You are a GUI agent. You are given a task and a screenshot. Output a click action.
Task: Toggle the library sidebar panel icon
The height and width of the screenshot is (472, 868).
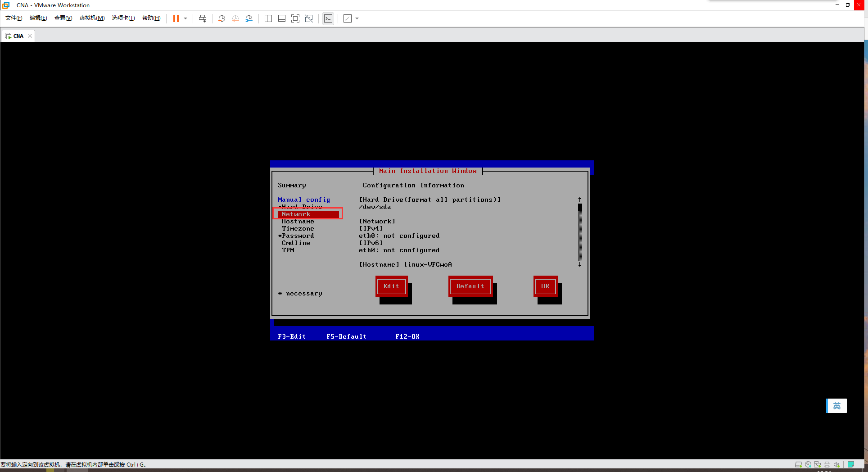coord(268,18)
